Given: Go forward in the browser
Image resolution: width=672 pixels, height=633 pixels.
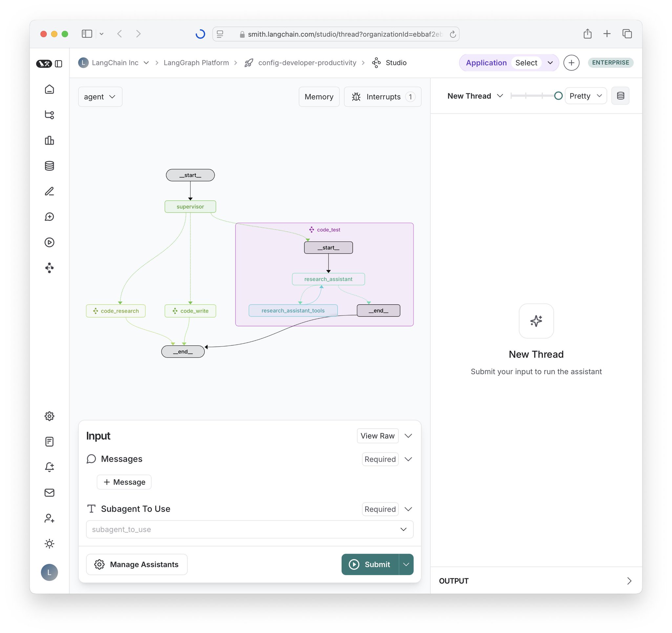Looking at the screenshot, I should (138, 34).
